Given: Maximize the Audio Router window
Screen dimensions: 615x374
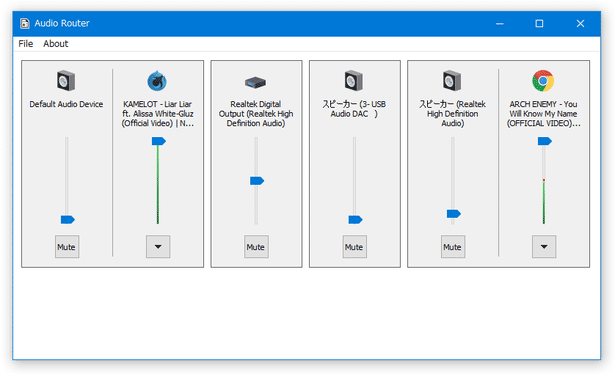Looking at the screenshot, I should pos(539,24).
